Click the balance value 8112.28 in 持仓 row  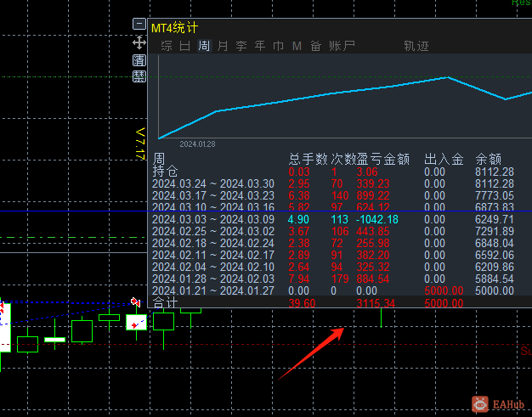pyautogui.click(x=495, y=172)
